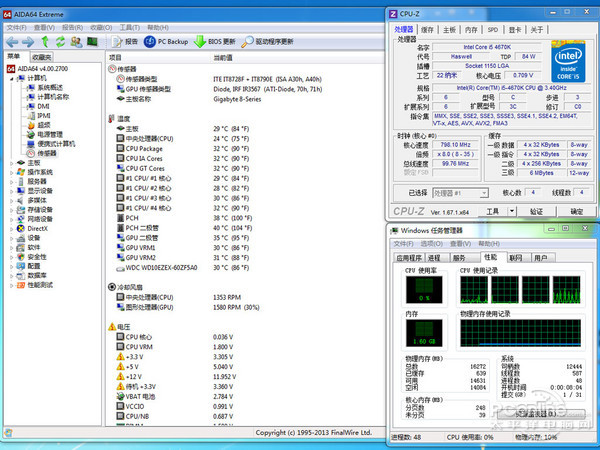Click the Forward arrow in AIDA64 toolbar

click(x=29, y=42)
